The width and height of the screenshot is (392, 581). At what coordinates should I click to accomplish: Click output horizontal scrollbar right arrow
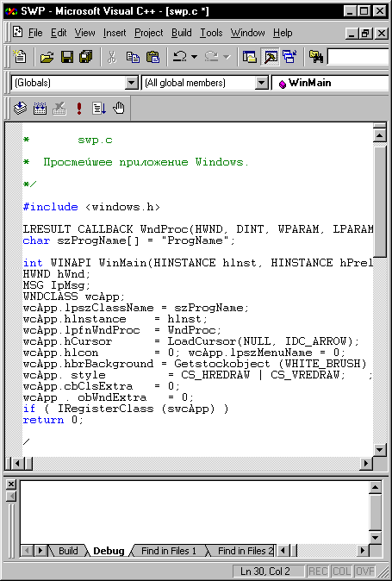tap(363, 551)
